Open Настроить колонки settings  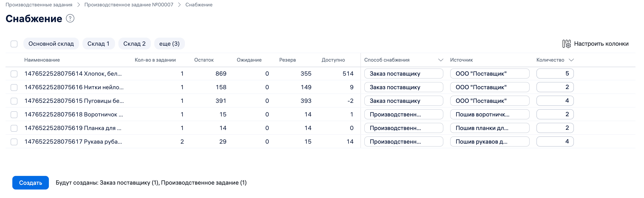(601, 44)
